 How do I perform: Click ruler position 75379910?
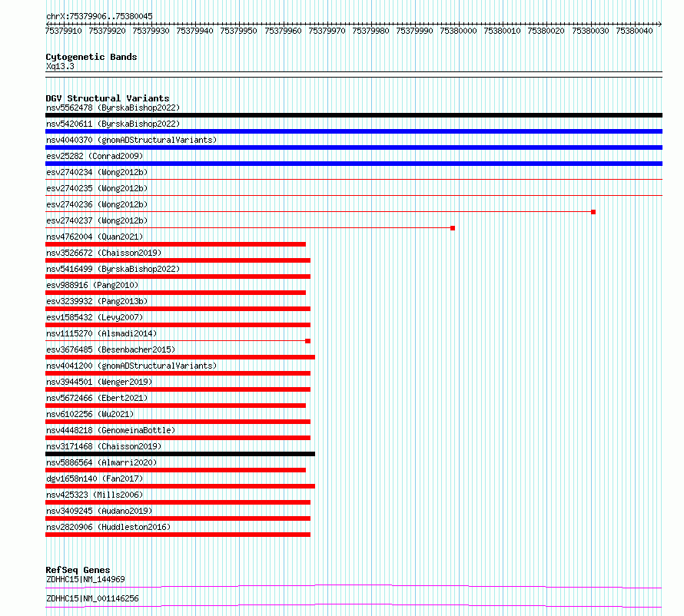tap(64, 31)
